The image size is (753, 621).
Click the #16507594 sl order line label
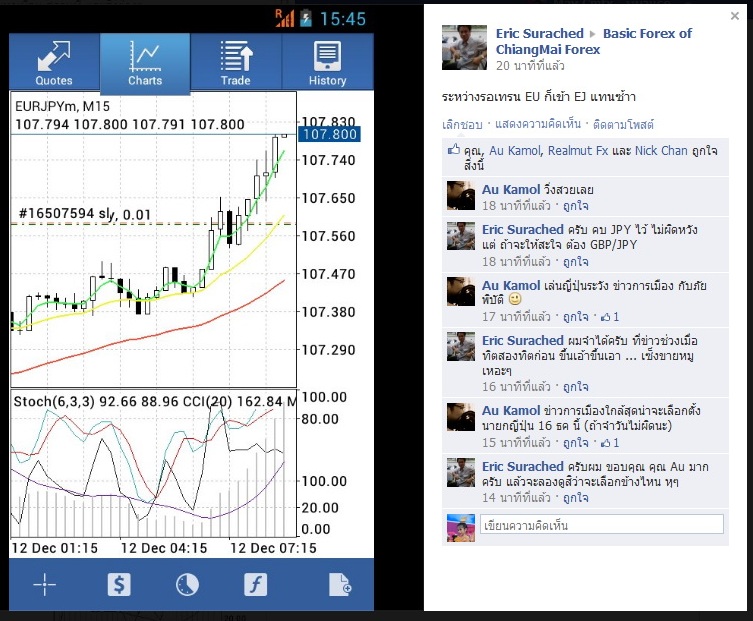click(x=85, y=214)
